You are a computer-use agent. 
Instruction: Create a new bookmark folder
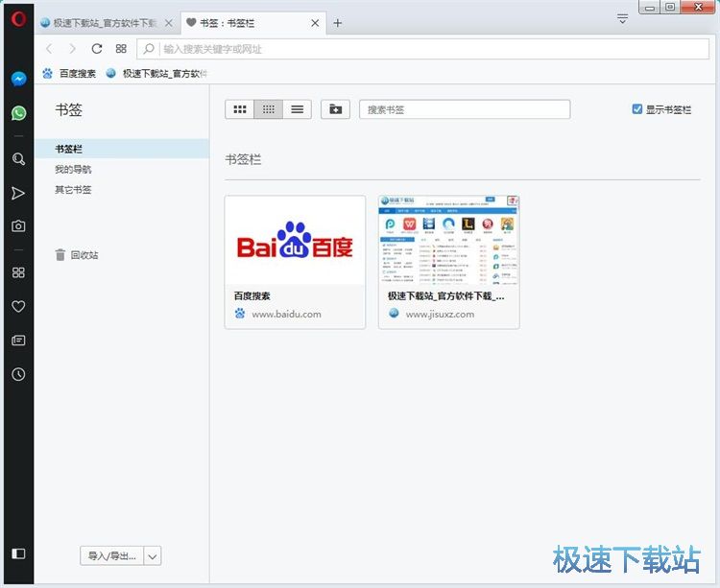335,109
